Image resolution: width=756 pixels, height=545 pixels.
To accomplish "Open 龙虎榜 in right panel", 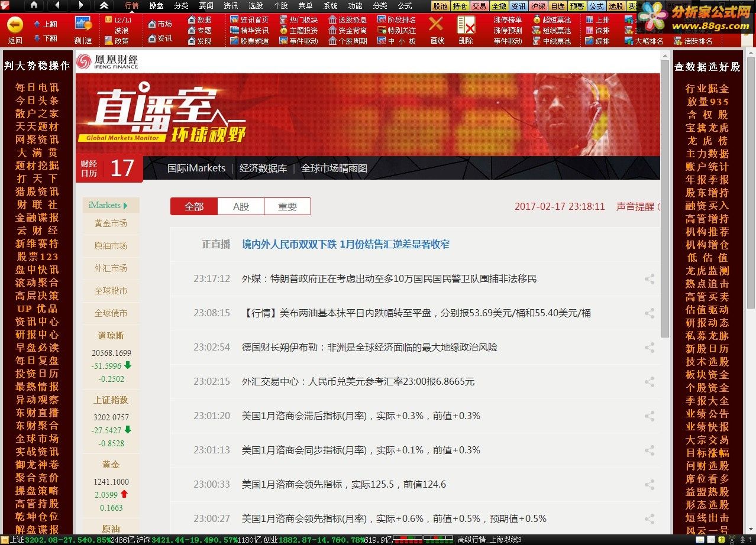I will click(x=707, y=141).
